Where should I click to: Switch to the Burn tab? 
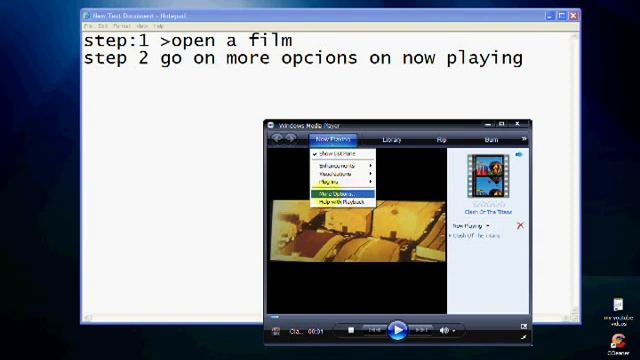click(x=491, y=140)
